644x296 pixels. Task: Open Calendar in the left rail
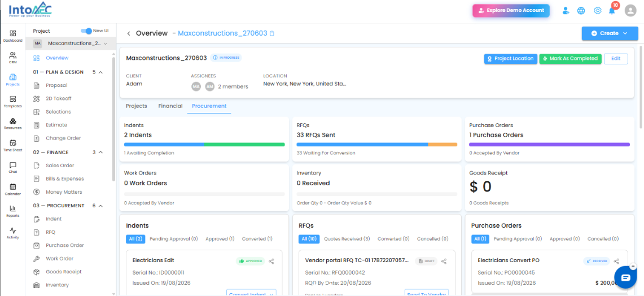pos(13,189)
